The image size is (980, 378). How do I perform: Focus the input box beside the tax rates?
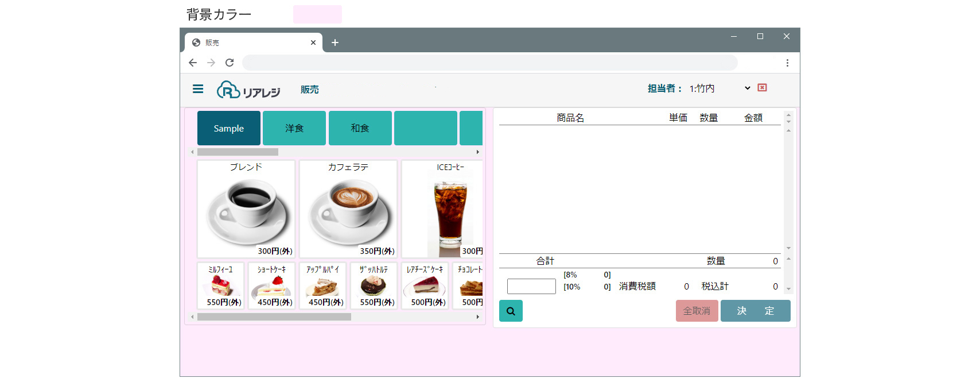531,286
